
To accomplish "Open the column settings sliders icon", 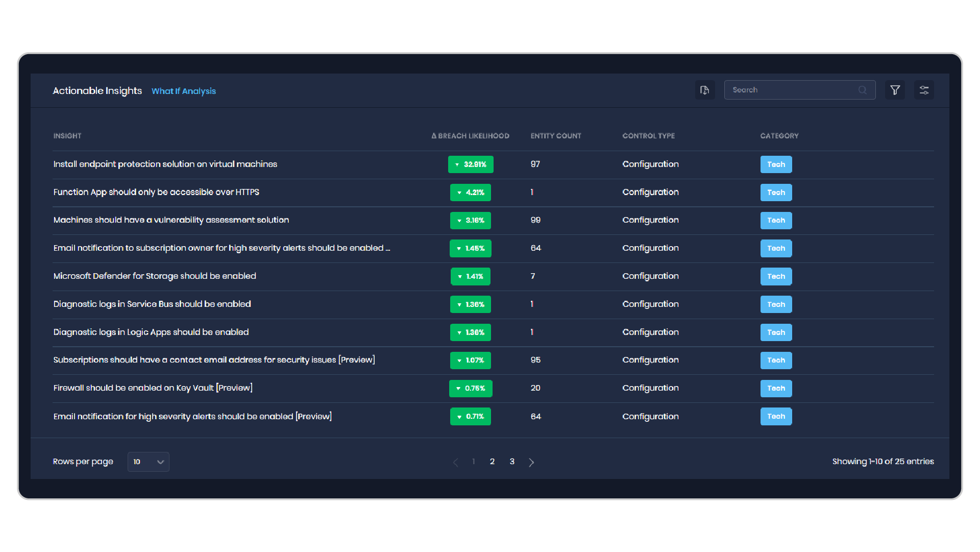I will [924, 90].
